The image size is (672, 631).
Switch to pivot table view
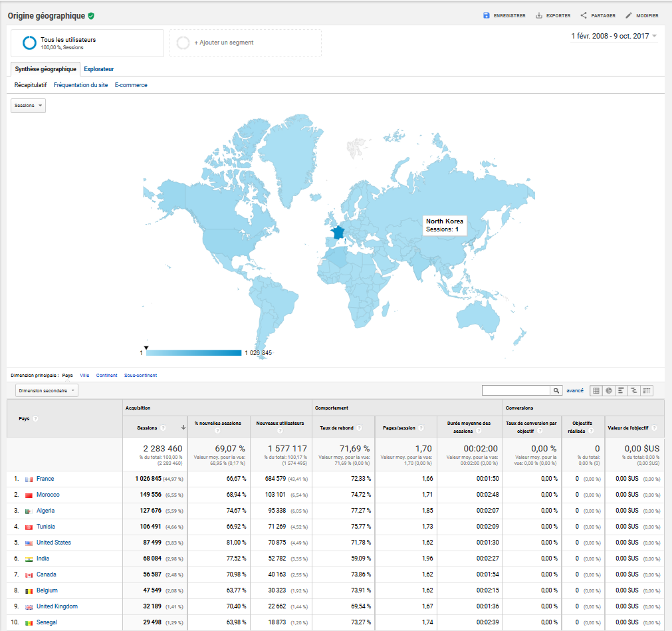coord(647,390)
